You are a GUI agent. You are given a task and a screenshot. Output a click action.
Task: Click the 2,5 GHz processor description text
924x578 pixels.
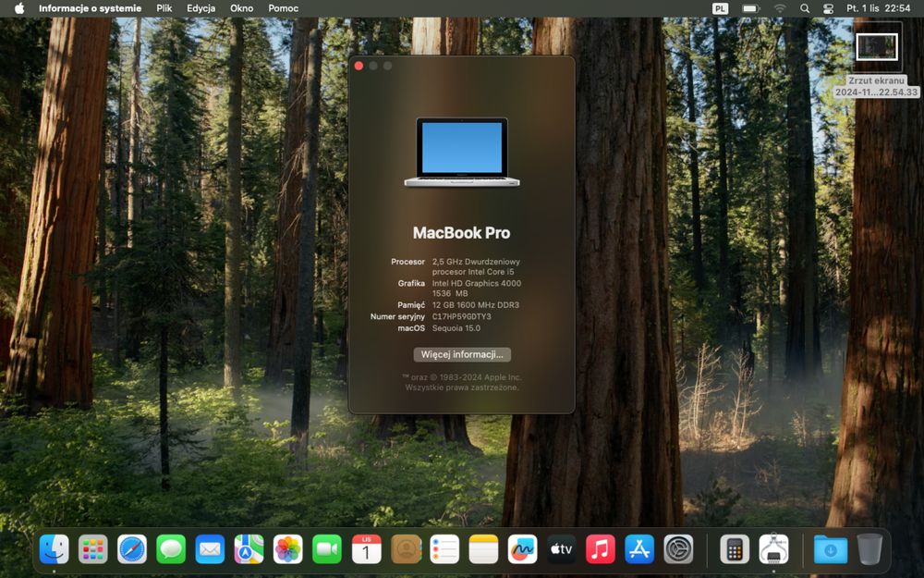tap(476, 266)
